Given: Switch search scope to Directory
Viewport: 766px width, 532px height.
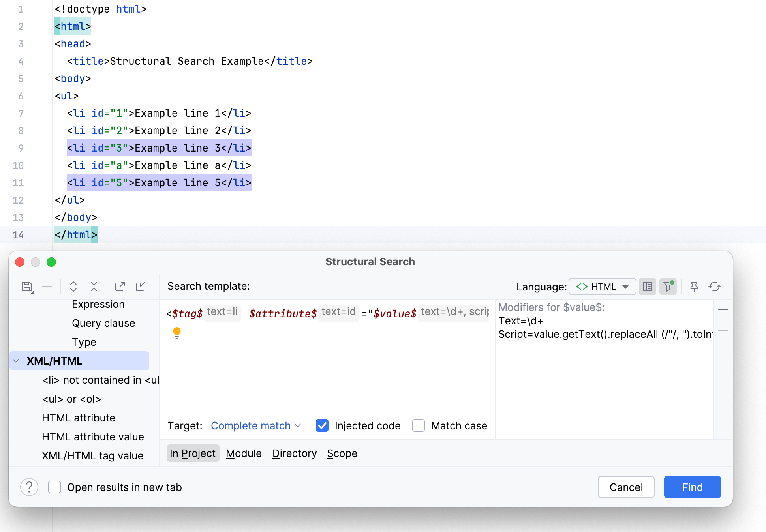Looking at the screenshot, I should (x=294, y=453).
